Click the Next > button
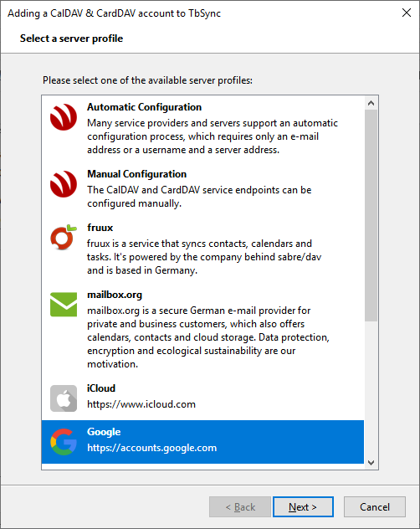 (x=303, y=506)
